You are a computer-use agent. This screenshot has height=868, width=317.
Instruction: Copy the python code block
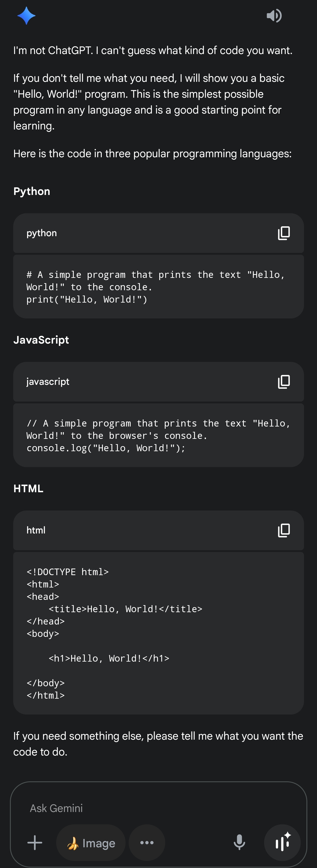point(284,233)
